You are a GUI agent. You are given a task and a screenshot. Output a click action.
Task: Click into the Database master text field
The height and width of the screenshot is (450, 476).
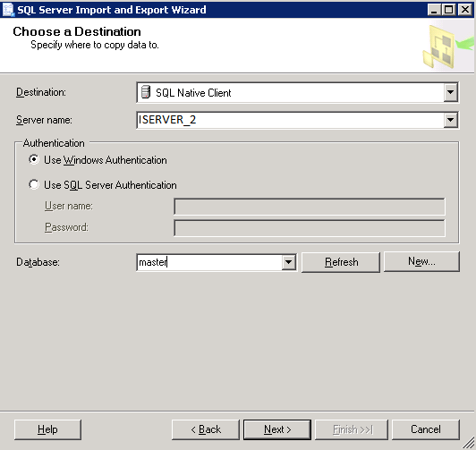209,262
